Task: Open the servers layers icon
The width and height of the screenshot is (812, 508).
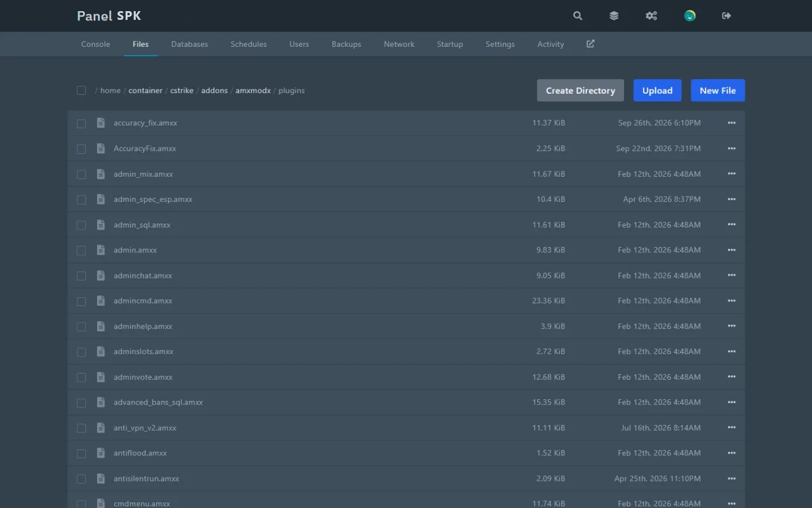Action: click(614, 16)
